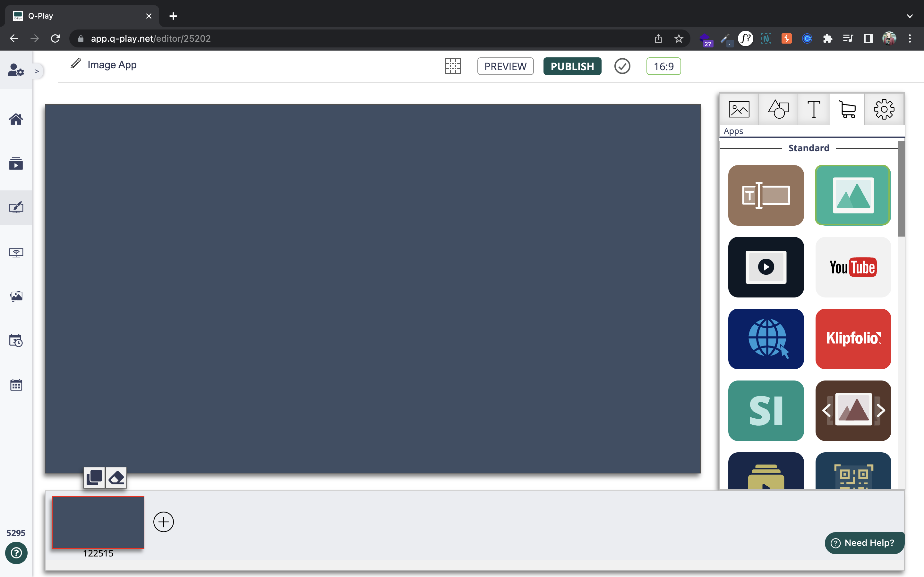Click the PUBLISH button
Screen dimensions: 924x577
(x=572, y=66)
